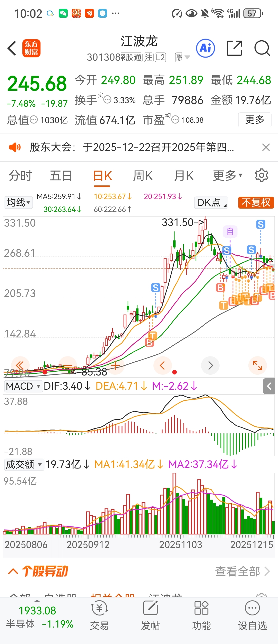Tap the DIF:3.40 value
Screen dimensions: 278x644
(x=67, y=386)
